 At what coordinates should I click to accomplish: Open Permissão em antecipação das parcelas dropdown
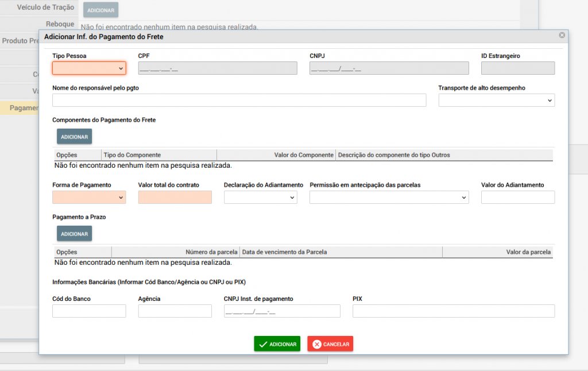(389, 198)
